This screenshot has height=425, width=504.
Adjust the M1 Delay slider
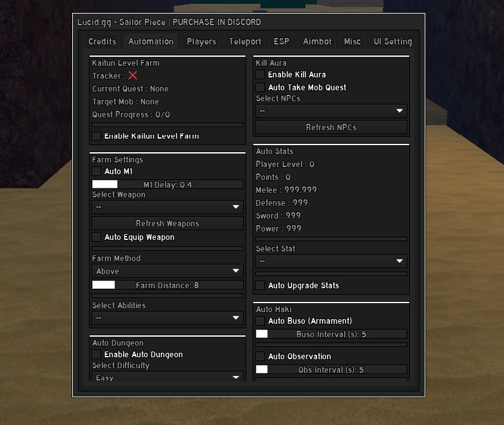click(x=168, y=184)
